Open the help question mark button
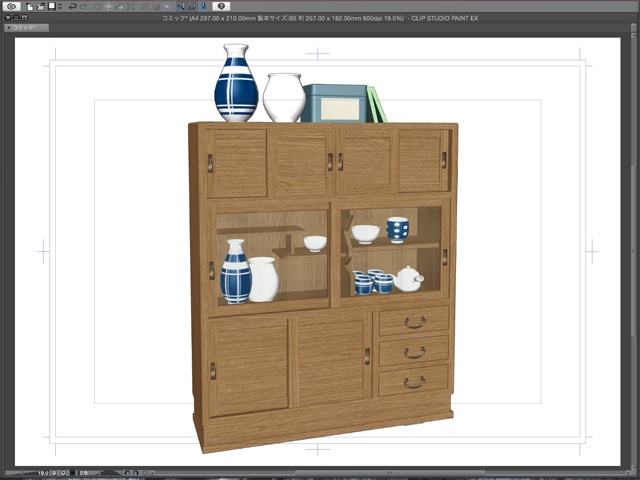 coord(221,6)
